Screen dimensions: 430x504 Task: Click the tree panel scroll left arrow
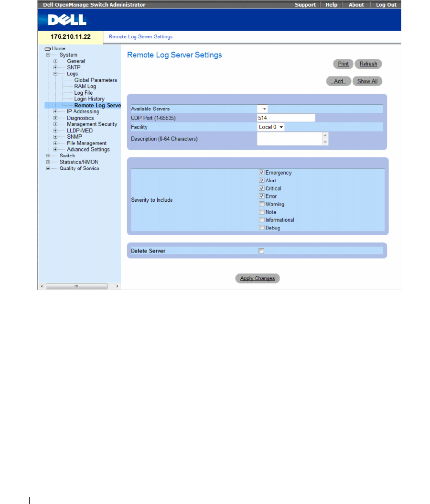tap(42, 286)
